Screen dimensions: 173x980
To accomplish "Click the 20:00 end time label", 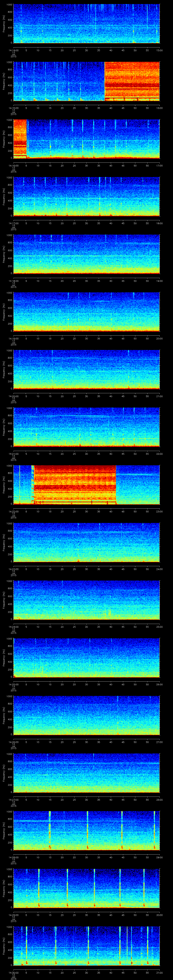I will tap(160, 339).
